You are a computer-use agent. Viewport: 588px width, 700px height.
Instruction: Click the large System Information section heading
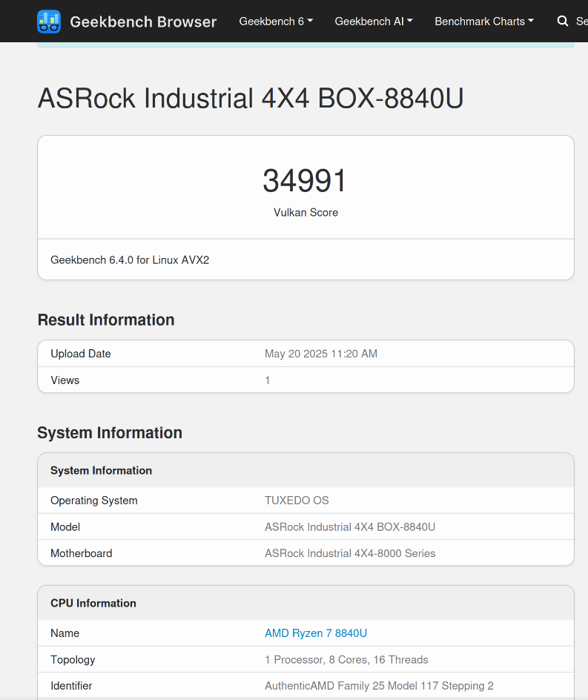point(110,432)
